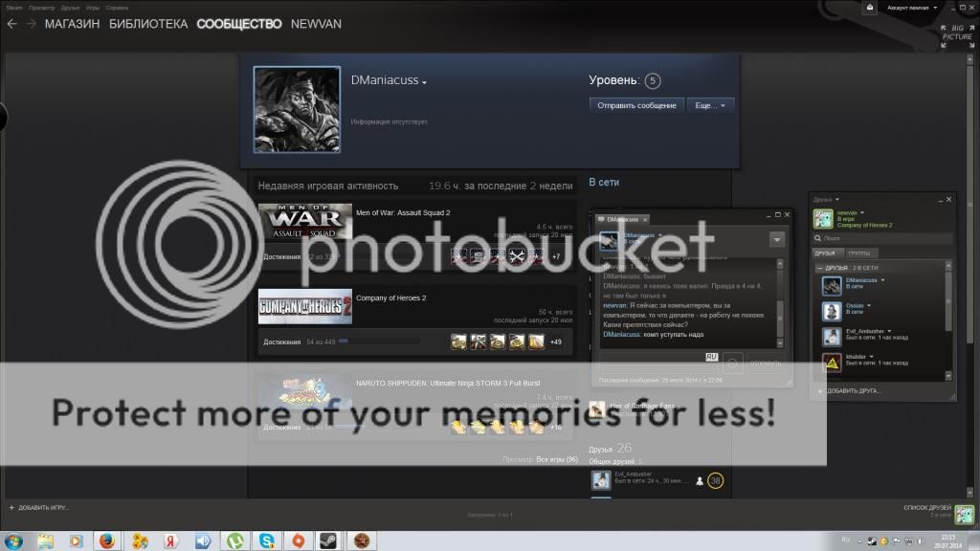Select the DManiacuss chat tab
Screen dimensions: 980x551
pos(622,219)
